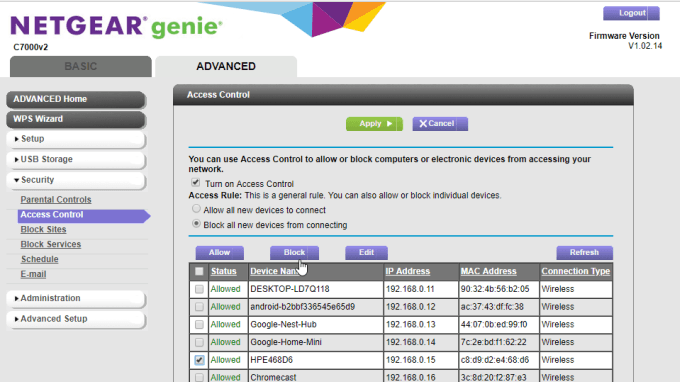
Task: Click the Cancel button
Action: coord(440,124)
